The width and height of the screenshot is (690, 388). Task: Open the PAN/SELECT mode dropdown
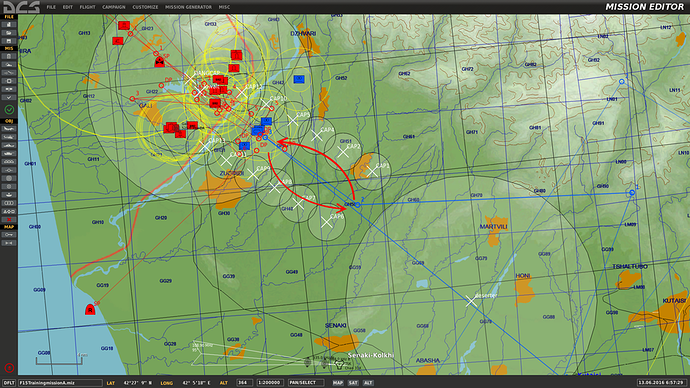click(x=306, y=383)
